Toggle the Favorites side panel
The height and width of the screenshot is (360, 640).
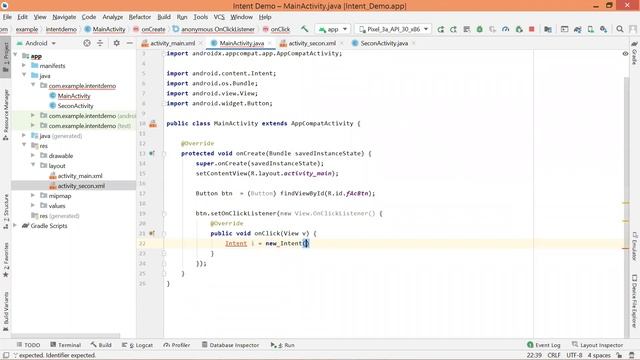coord(6,260)
